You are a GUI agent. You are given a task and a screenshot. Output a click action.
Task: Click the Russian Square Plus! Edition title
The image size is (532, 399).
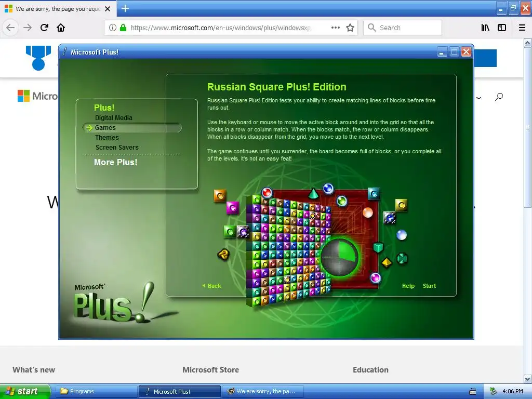coord(277,87)
